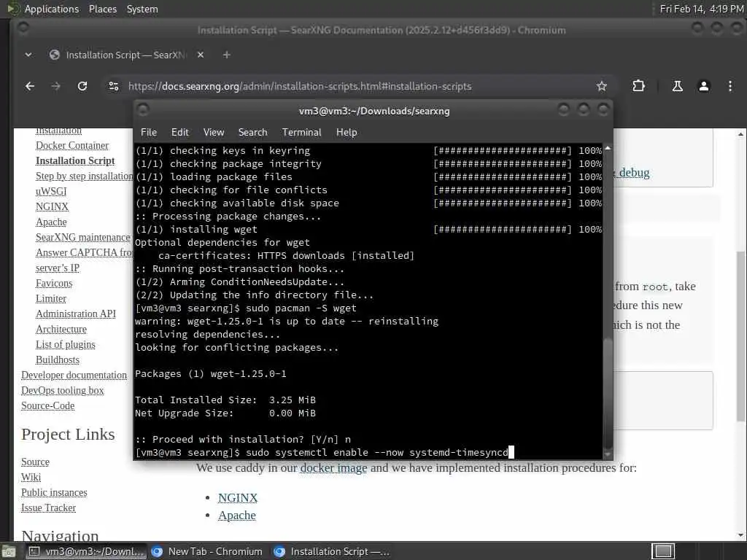Open List of plugins sidebar link

coord(65,344)
